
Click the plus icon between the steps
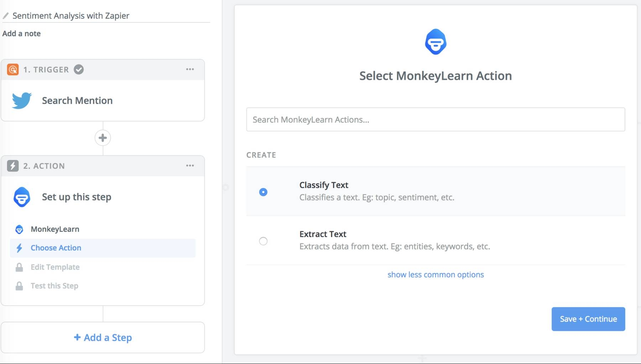click(x=103, y=138)
